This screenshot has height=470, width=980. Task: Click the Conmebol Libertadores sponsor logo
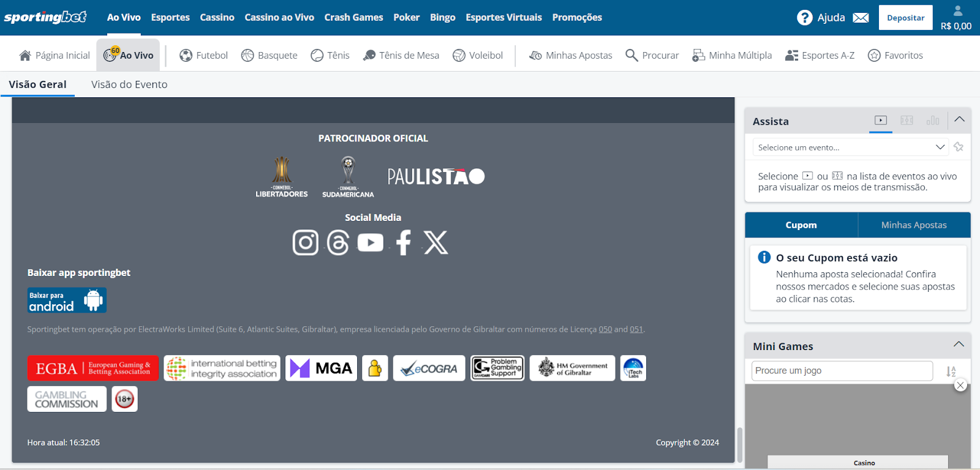pyautogui.click(x=282, y=177)
